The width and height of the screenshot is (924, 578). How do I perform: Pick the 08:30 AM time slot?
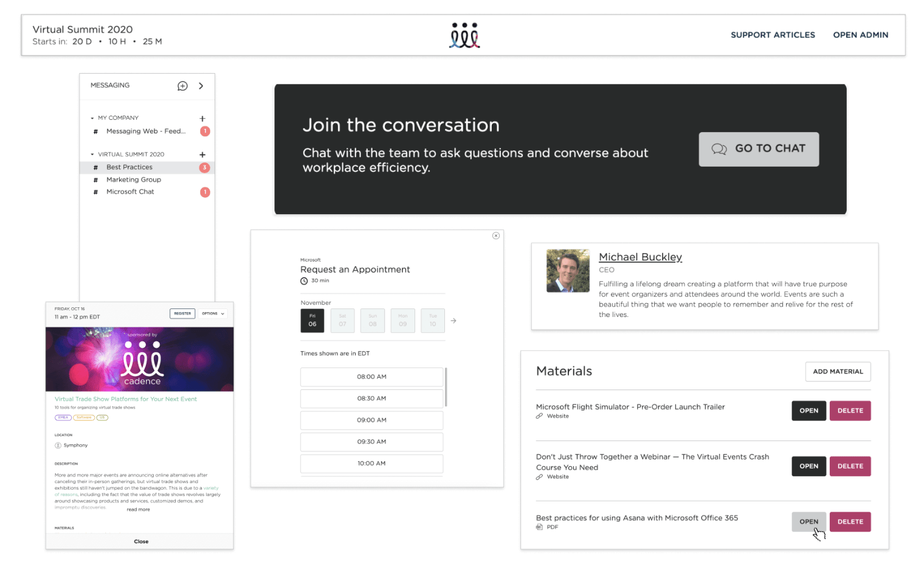tap(371, 399)
